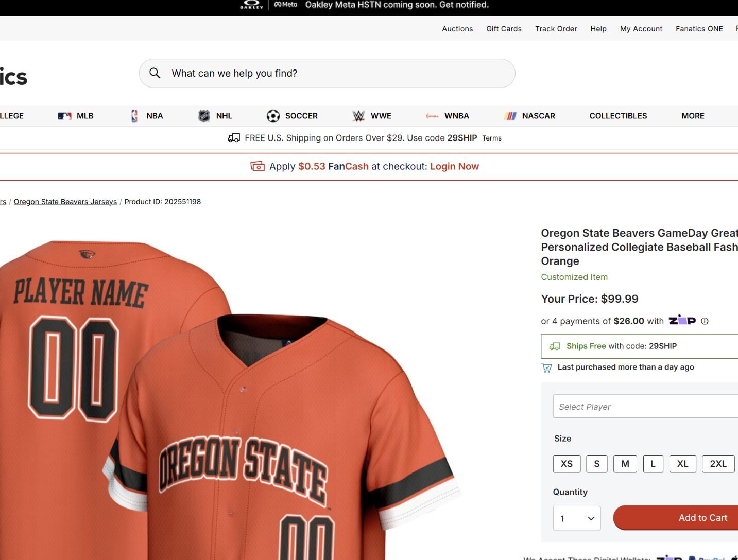
Task: Expand the MORE navigation menu
Action: 693,116
